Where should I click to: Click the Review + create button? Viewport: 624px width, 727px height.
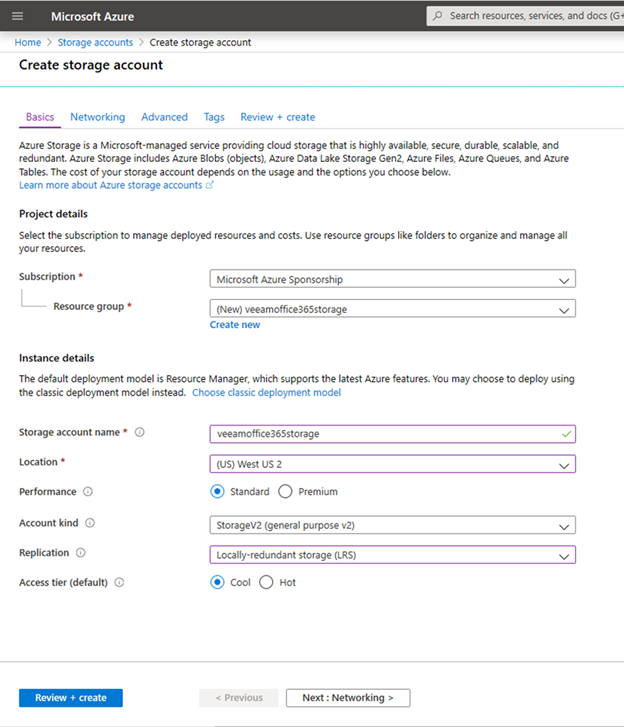(x=71, y=698)
